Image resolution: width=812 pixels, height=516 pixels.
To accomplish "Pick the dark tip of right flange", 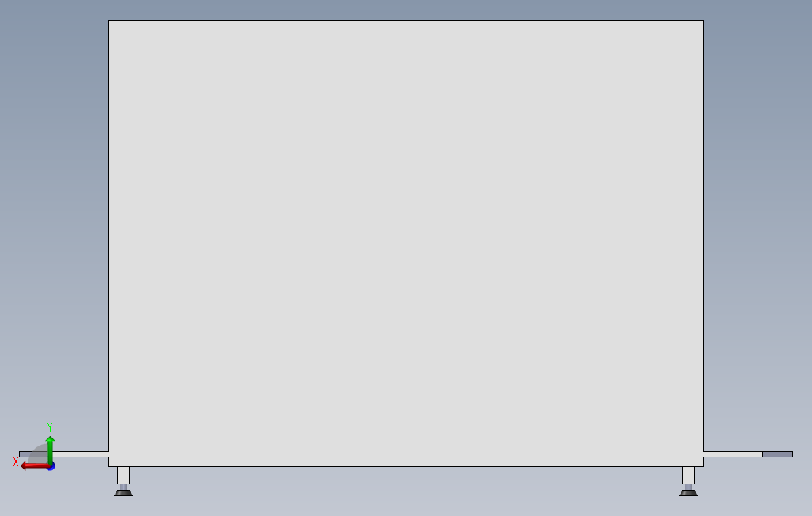I will (x=777, y=454).
